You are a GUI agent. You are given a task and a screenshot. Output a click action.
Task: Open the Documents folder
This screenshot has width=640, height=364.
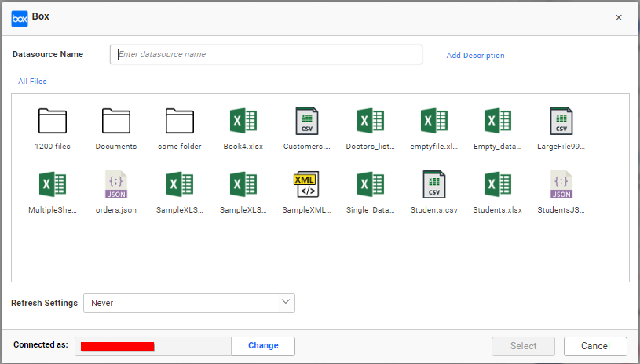(116, 122)
